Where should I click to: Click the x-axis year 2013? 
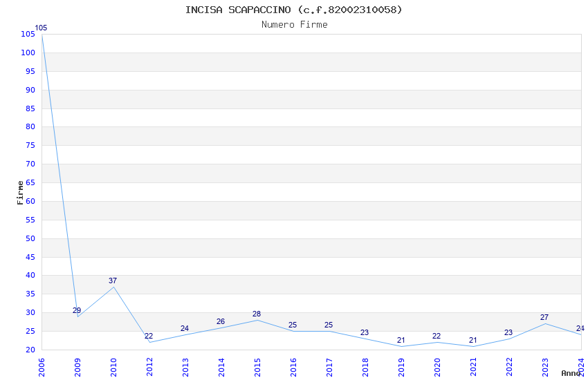coord(185,368)
